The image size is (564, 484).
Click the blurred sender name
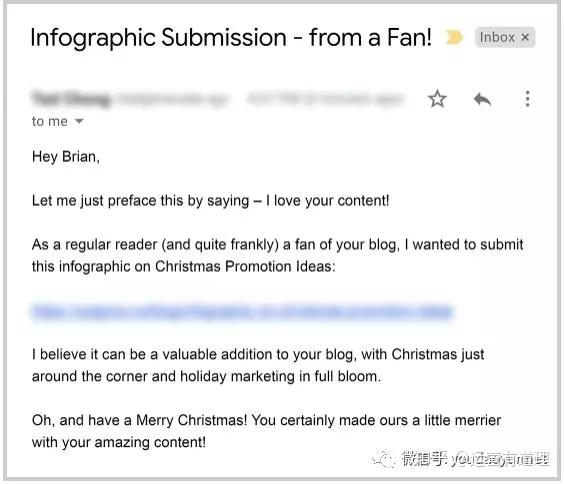coord(71,99)
